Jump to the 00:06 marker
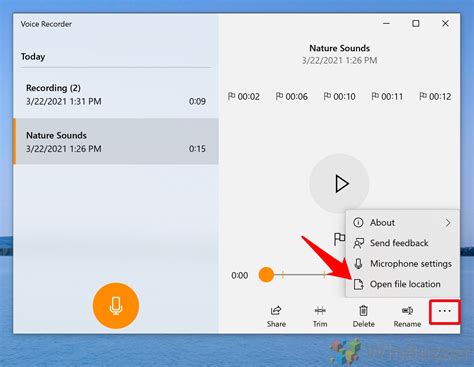The width and height of the screenshot is (474, 367). [x=292, y=97]
